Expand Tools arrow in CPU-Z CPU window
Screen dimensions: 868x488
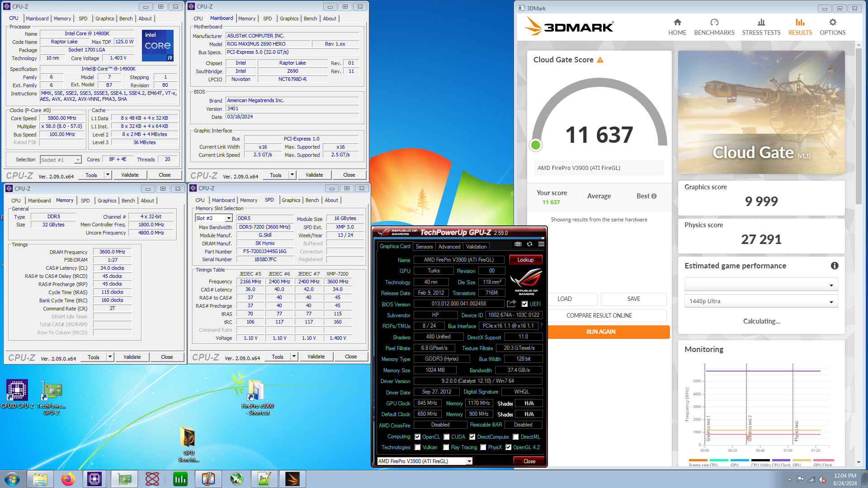coord(108,175)
